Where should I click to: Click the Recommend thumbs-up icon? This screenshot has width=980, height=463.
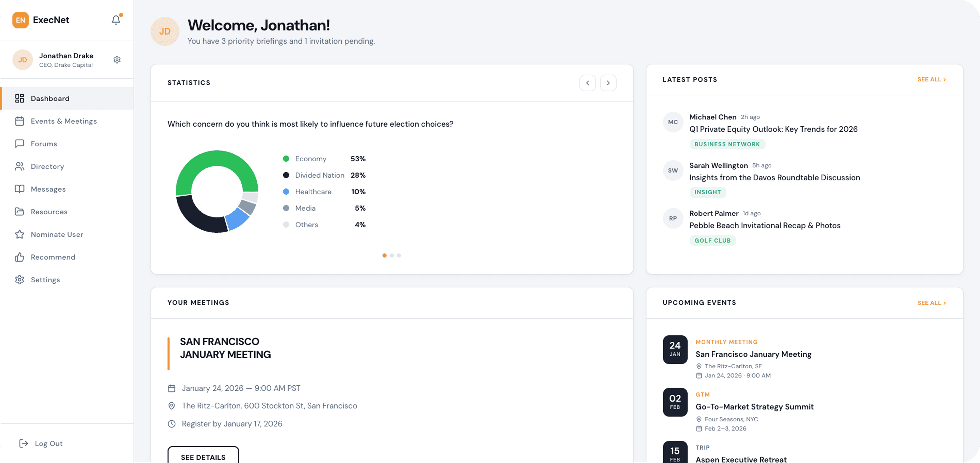19,257
